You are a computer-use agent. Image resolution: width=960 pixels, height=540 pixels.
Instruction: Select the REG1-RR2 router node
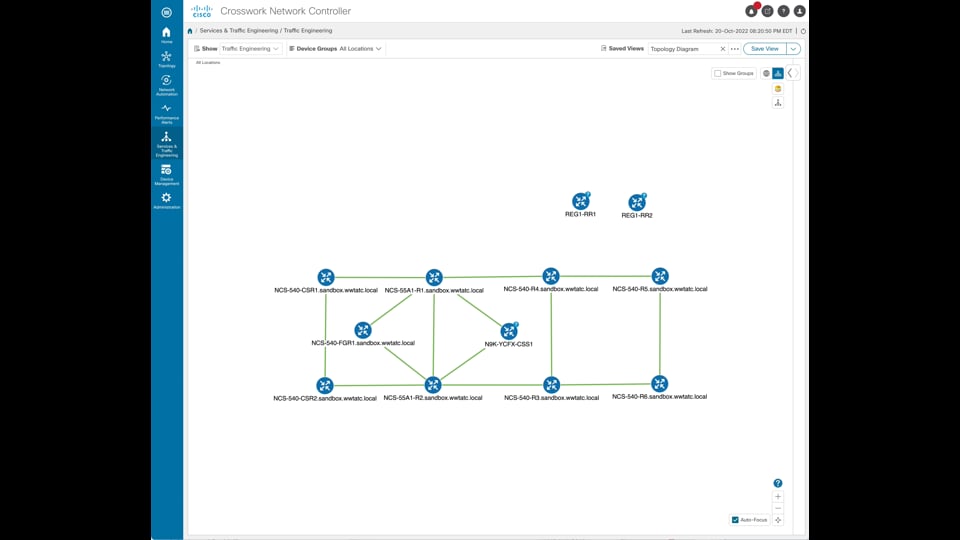click(x=637, y=202)
